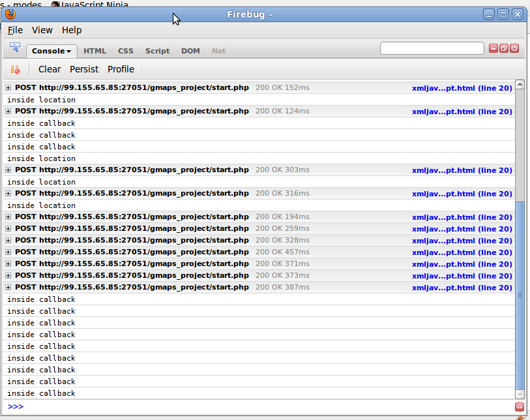The width and height of the screenshot is (530, 420).
Task: Toggle the command line multi-line editor icon
Action: [520, 407]
